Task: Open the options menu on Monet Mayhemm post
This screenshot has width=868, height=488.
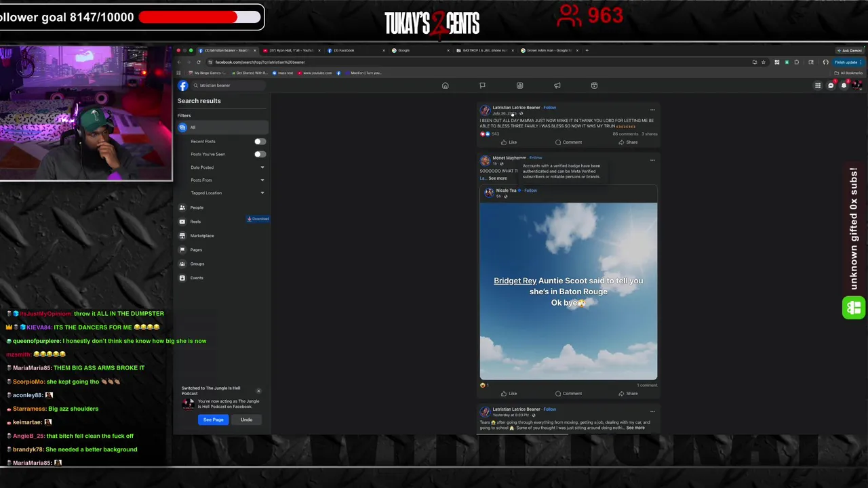Action: click(652, 160)
